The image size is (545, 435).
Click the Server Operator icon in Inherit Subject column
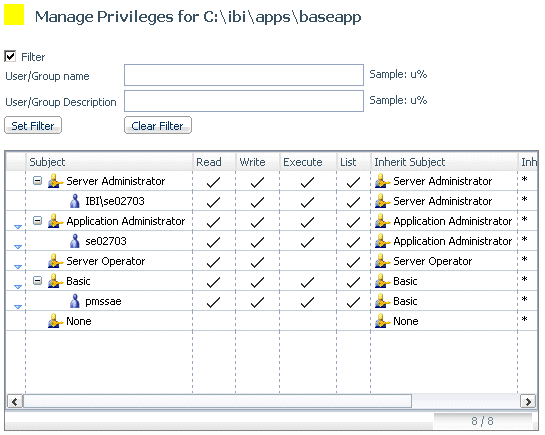(x=382, y=261)
